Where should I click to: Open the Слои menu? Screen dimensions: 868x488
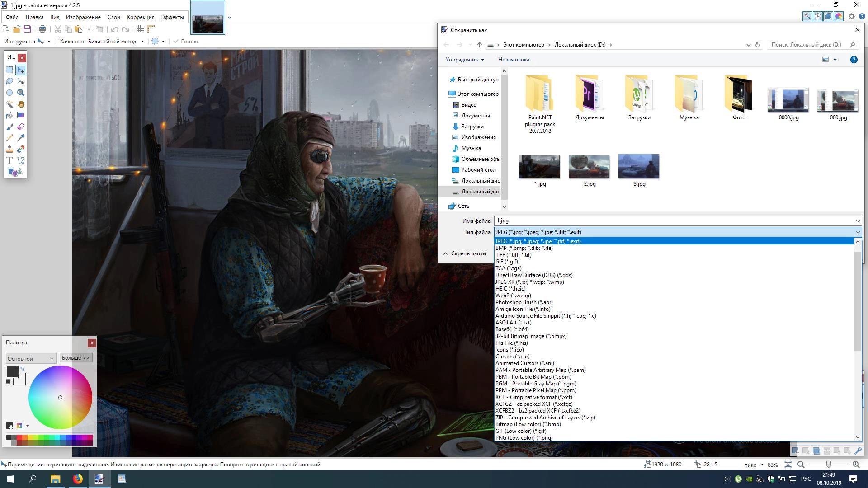click(x=113, y=17)
